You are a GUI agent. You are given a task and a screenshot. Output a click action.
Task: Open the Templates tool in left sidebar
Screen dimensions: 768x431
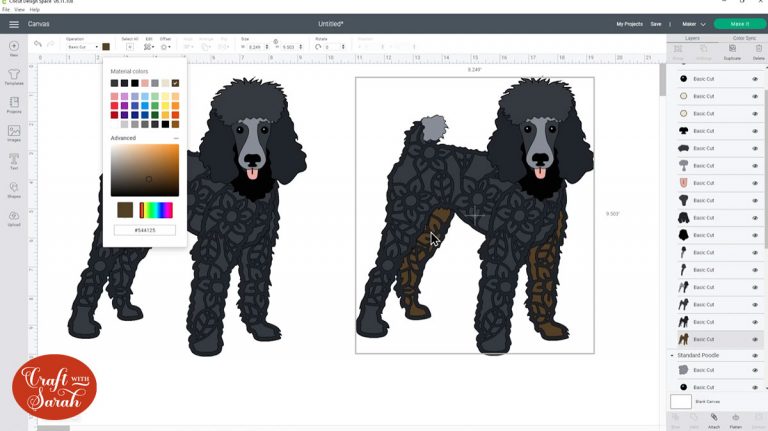[x=14, y=76]
